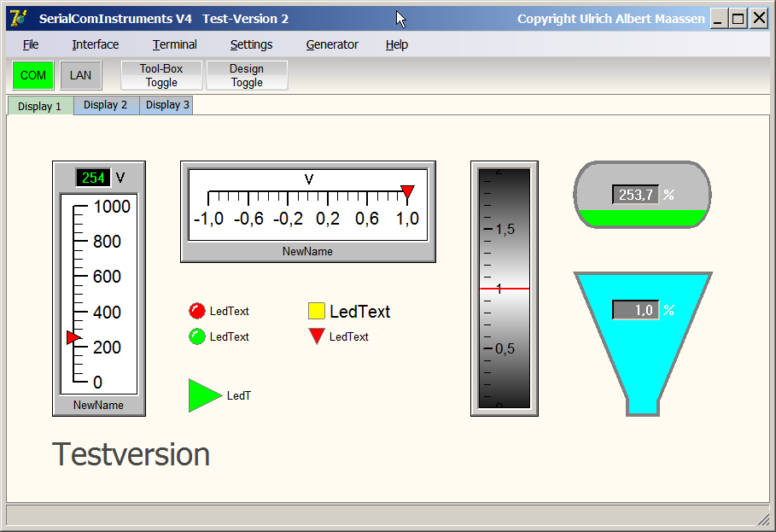Toggle the LAN connection button
Image resolution: width=776 pixels, height=532 pixels.
coord(80,75)
